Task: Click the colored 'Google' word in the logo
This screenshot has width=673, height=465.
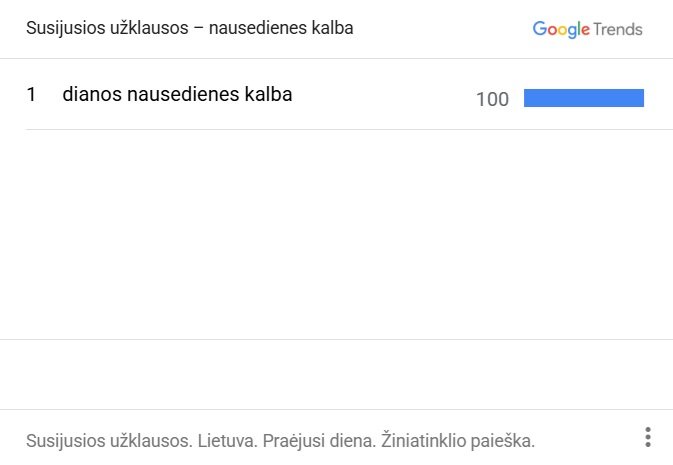Action: click(x=561, y=29)
